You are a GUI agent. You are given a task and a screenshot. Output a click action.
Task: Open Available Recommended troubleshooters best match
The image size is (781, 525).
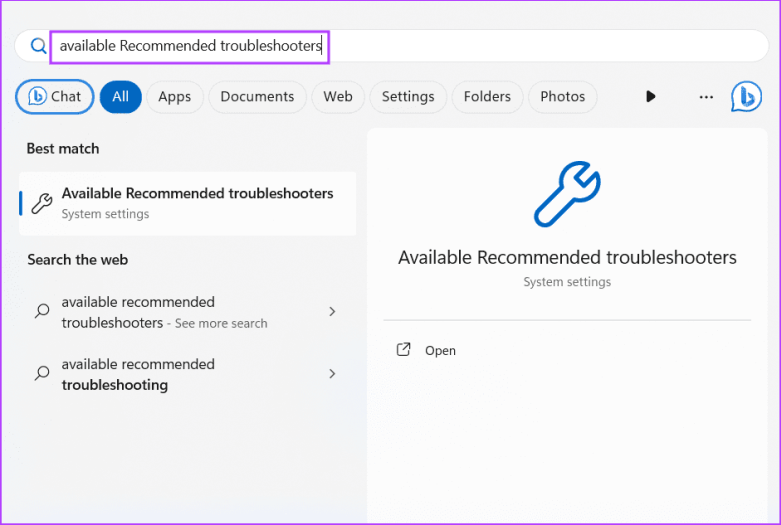(x=197, y=202)
